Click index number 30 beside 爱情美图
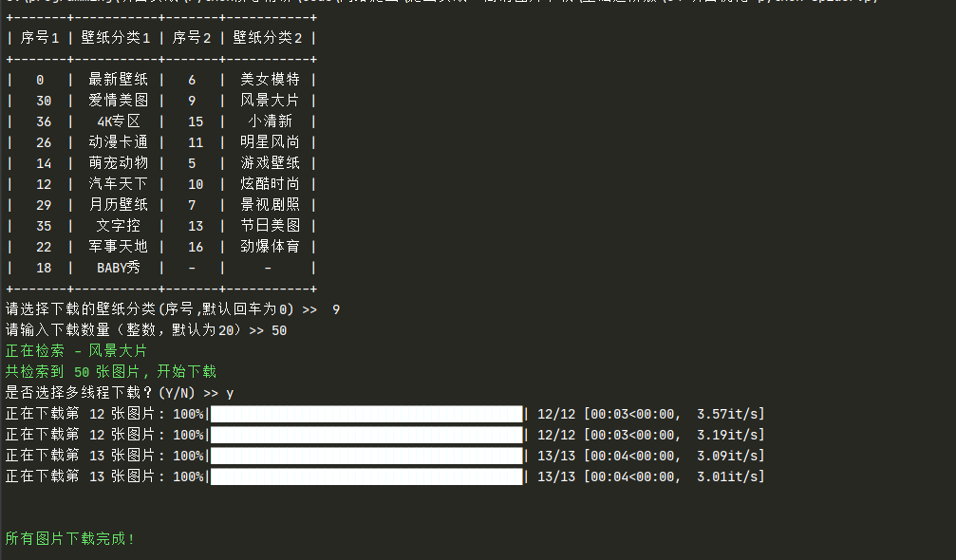 coord(44,101)
